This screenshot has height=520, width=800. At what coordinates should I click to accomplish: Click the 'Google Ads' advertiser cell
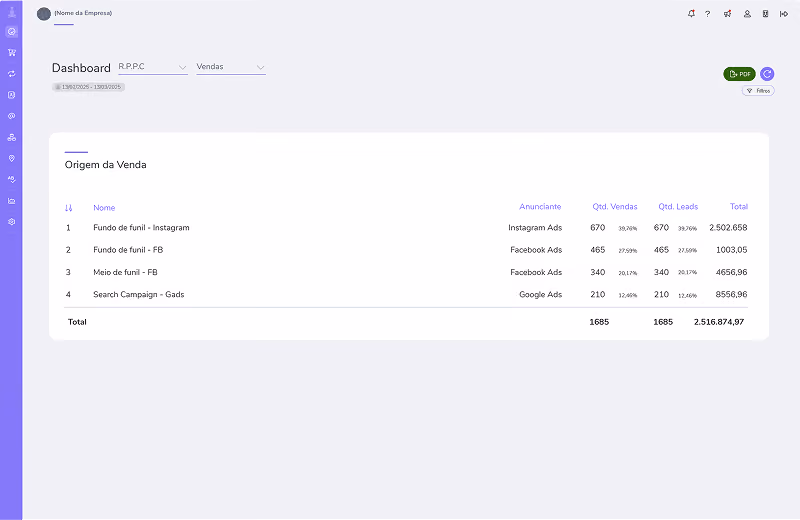[x=540, y=294]
